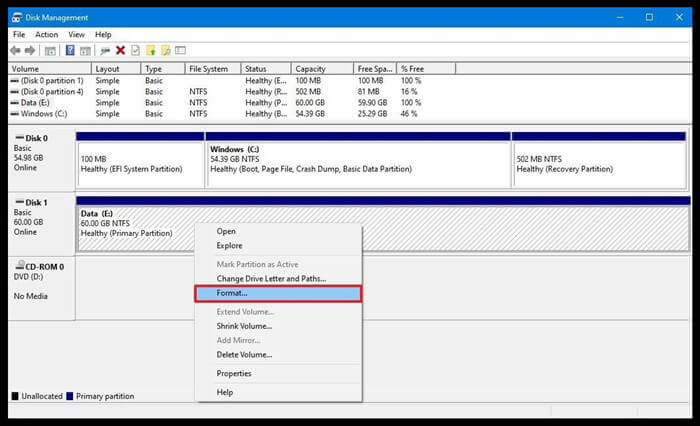Viewport: 700px width, 426px height.
Task: Click the Disk Management title bar icon
Action: pyautogui.click(x=17, y=17)
